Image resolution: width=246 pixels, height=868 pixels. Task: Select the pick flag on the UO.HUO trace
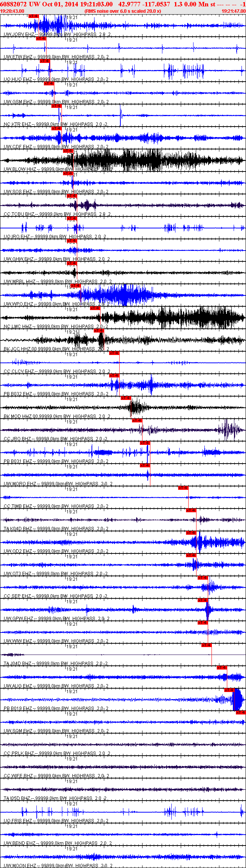click(x=45, y=61)
